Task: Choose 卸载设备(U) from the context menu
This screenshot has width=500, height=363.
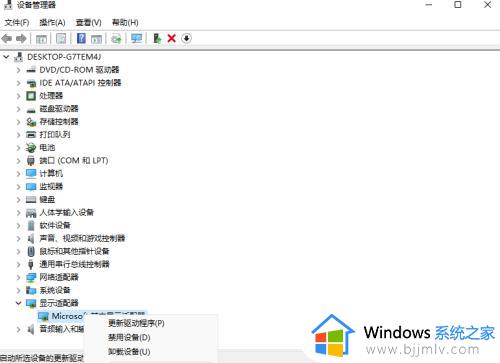Action: [129, 352]
